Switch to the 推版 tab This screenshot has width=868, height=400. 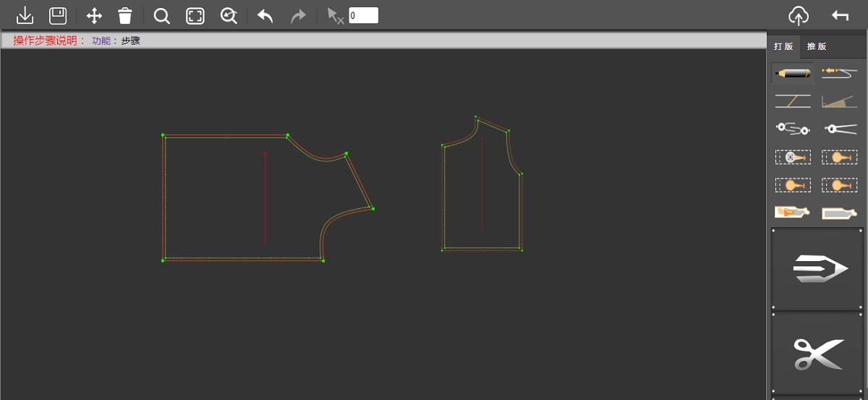(817, 46)
